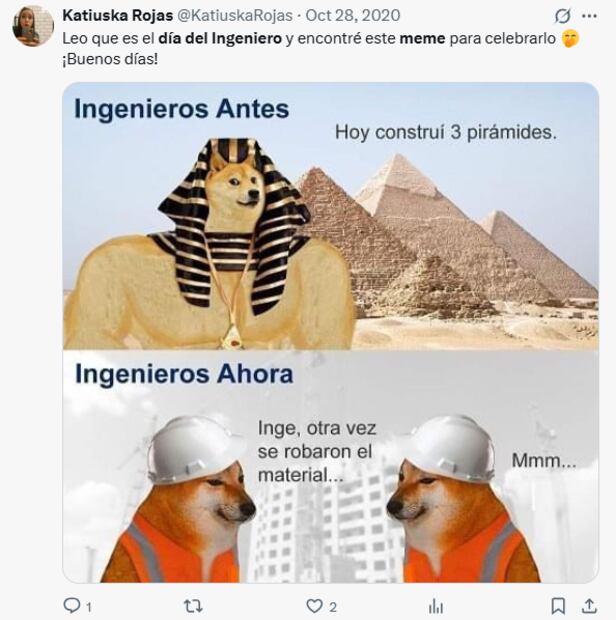Click the reply count number 1
This screenshot has width=616, height=620.
pos(89,607)
